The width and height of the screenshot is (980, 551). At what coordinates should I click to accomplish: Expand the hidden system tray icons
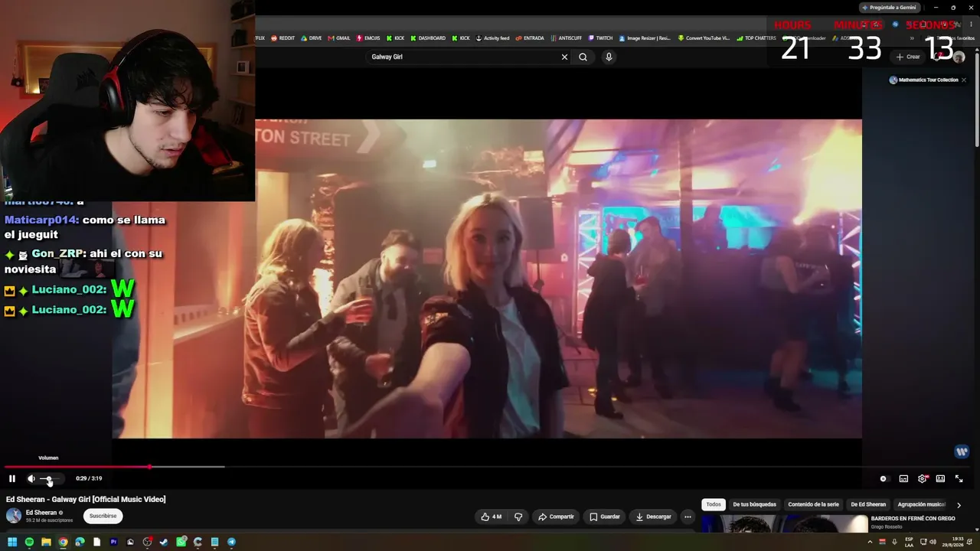click(870, 543)
